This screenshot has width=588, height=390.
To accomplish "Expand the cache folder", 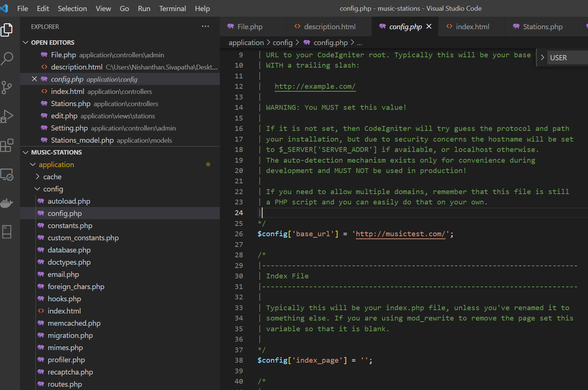I will coord(37,176).
